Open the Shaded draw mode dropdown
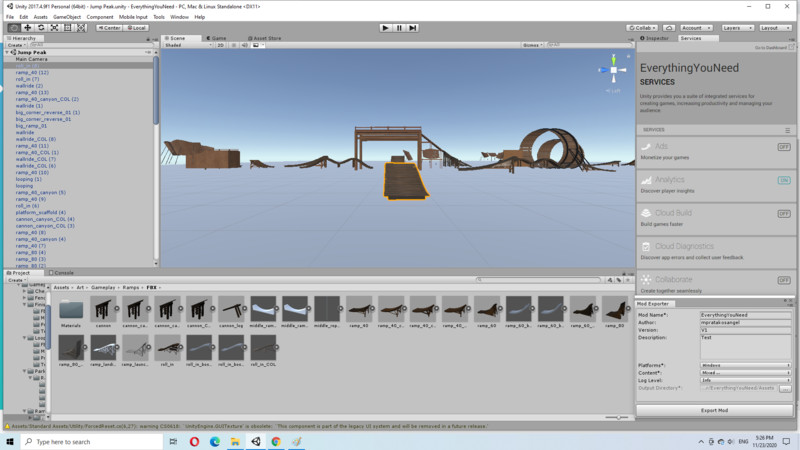The width and height of the screenshot is (800, 450). click(x=188, y=45)
